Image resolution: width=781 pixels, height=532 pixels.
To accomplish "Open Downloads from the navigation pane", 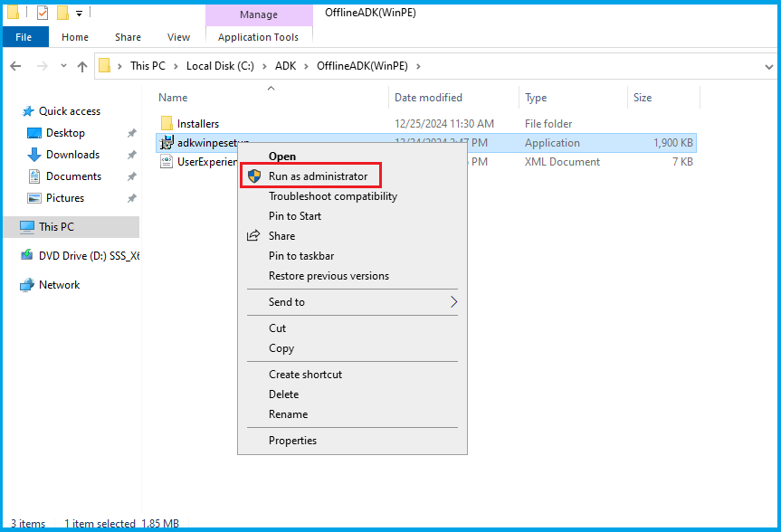I will (72, 155).
